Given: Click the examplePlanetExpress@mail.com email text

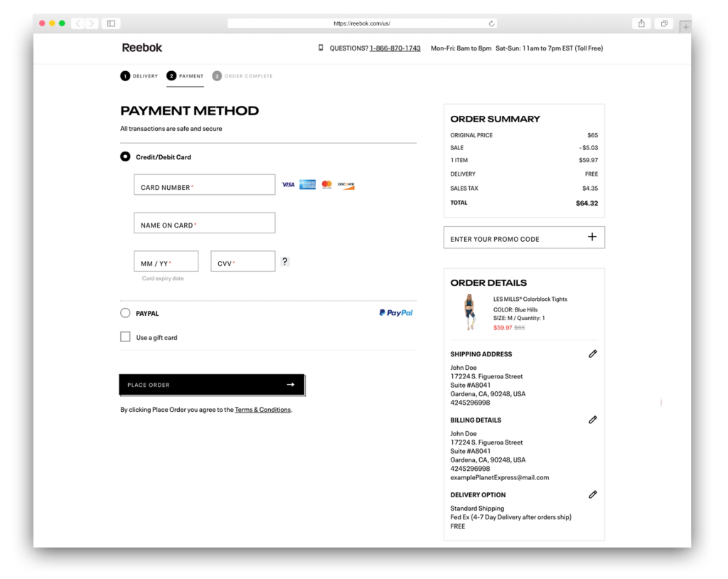Looking at the screenshot, I should pos(500,477).
